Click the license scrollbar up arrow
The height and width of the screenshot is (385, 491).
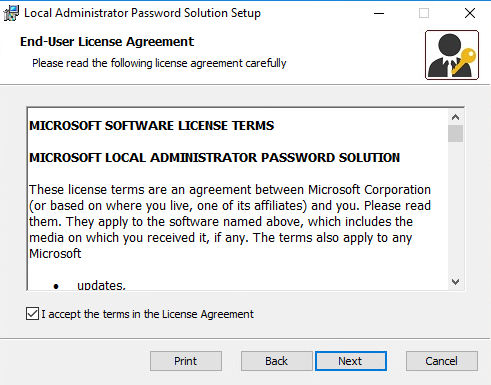click(x=455, y=117)
